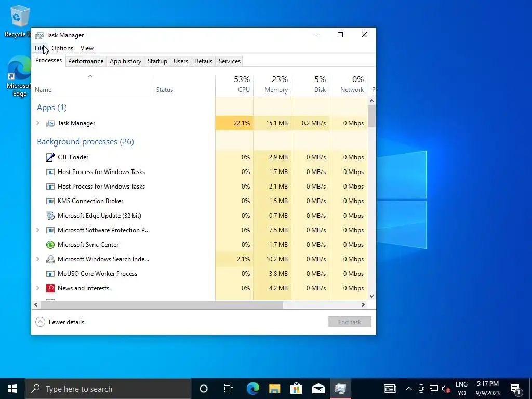Click in the Type here to search box
The height and width of the screenshot is (399, 532).
108,389
